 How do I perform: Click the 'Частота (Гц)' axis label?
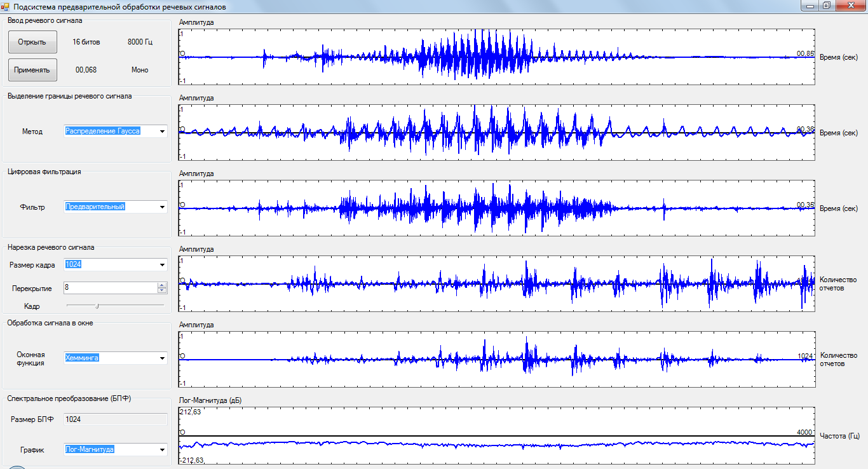coord(839,435)
